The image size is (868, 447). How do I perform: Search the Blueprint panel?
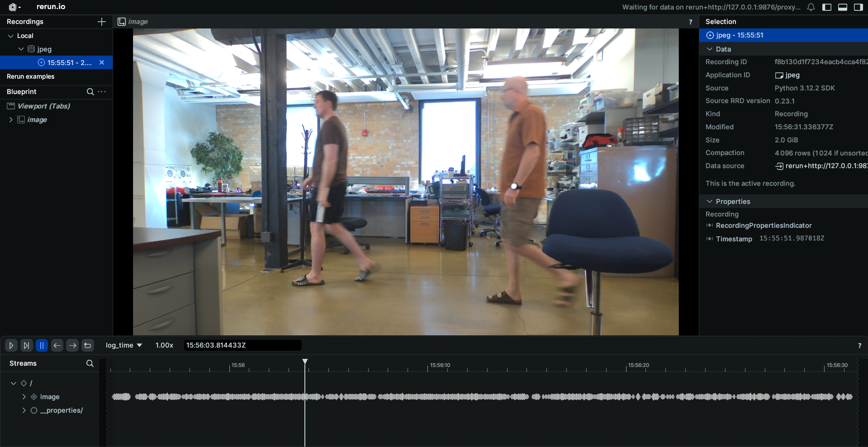pos(90,92)
